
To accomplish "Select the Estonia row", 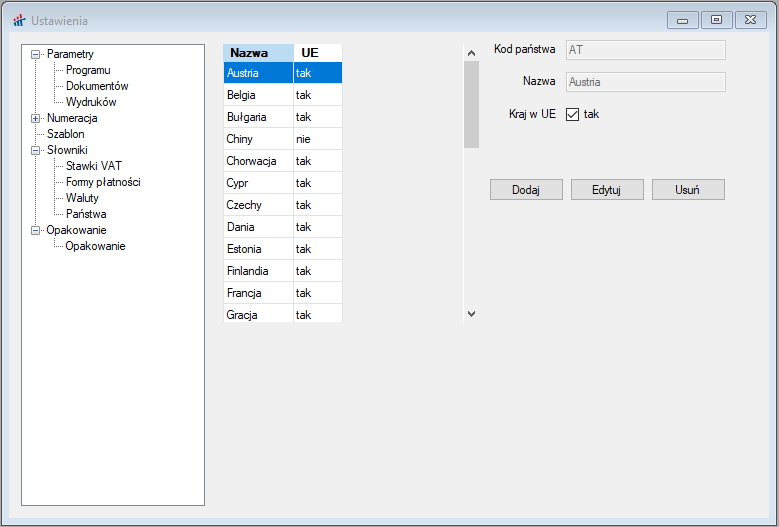I will [x=283, y=248].
